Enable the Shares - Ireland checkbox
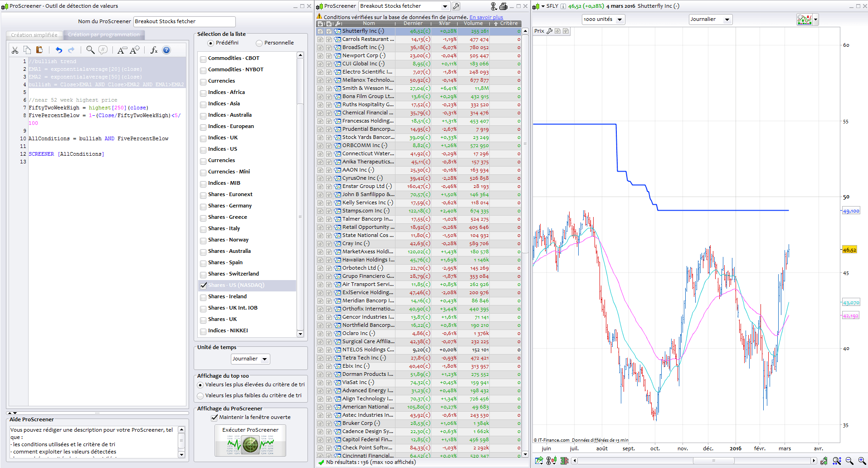This screenshot has height=468, width=868. (203, 297)
